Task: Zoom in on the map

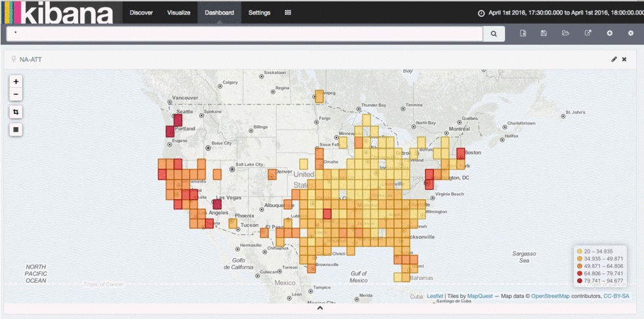Action: tap(16, 82)
